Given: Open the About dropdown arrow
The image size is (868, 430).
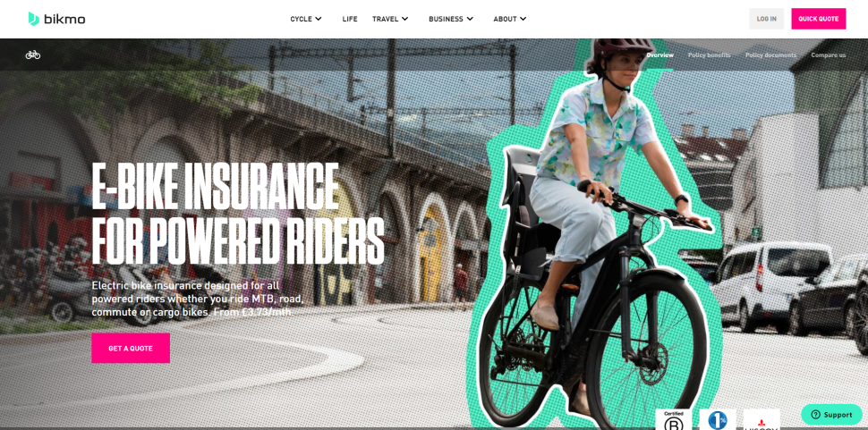Looking at the screenshot, I should [523, 19].
